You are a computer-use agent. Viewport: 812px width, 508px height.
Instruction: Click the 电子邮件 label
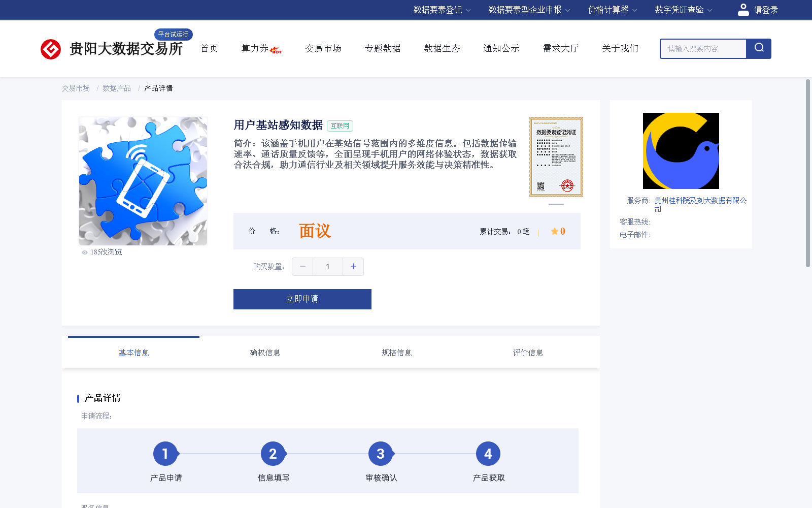(635, 235)
